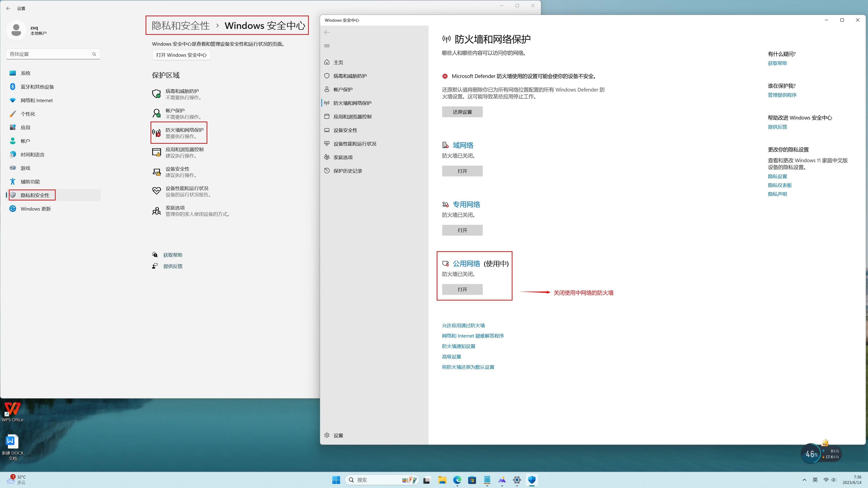Expand hidden icons in the system tray
Viewport: 868px width, 488px height.
tap(805, 480)
